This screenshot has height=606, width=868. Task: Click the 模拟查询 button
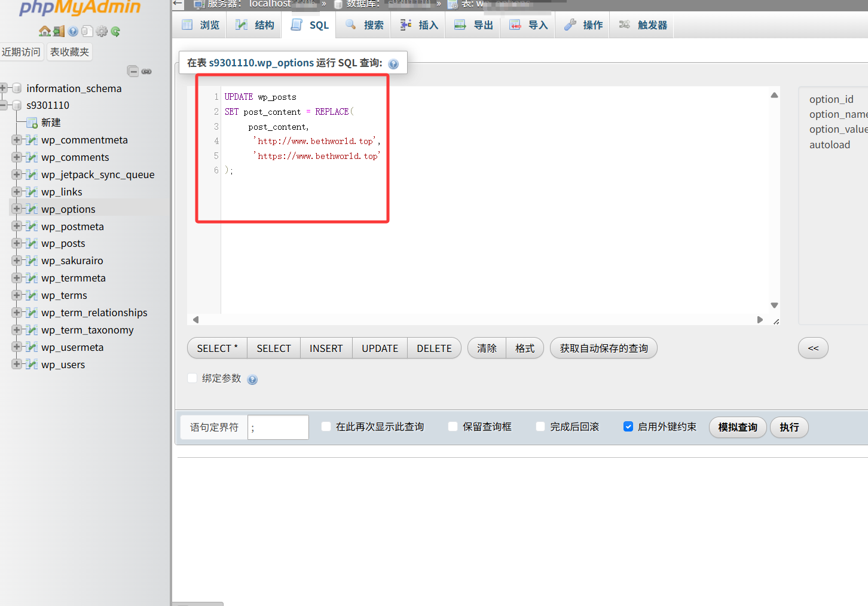pyautogui.click(x=737, y=427)
